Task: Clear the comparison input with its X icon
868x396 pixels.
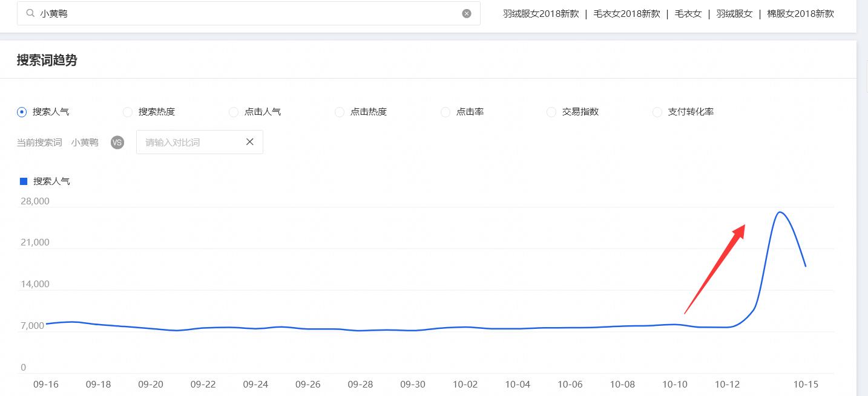Action: tap(249, 141)
